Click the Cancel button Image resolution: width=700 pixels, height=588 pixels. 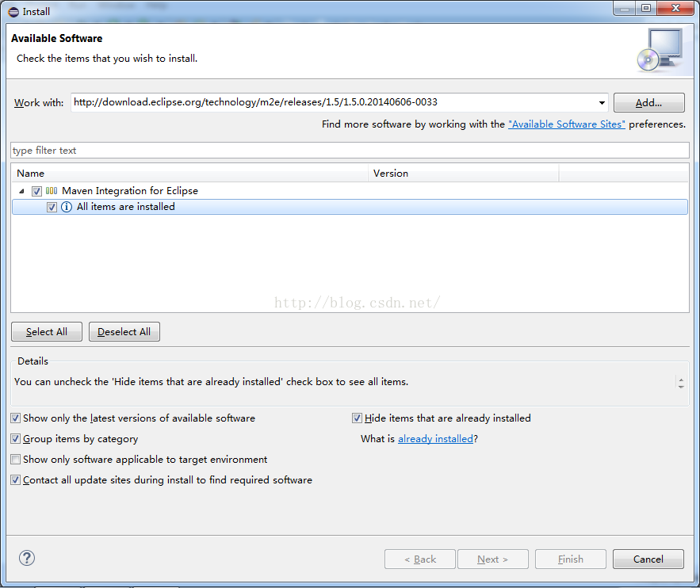[648, 559]
